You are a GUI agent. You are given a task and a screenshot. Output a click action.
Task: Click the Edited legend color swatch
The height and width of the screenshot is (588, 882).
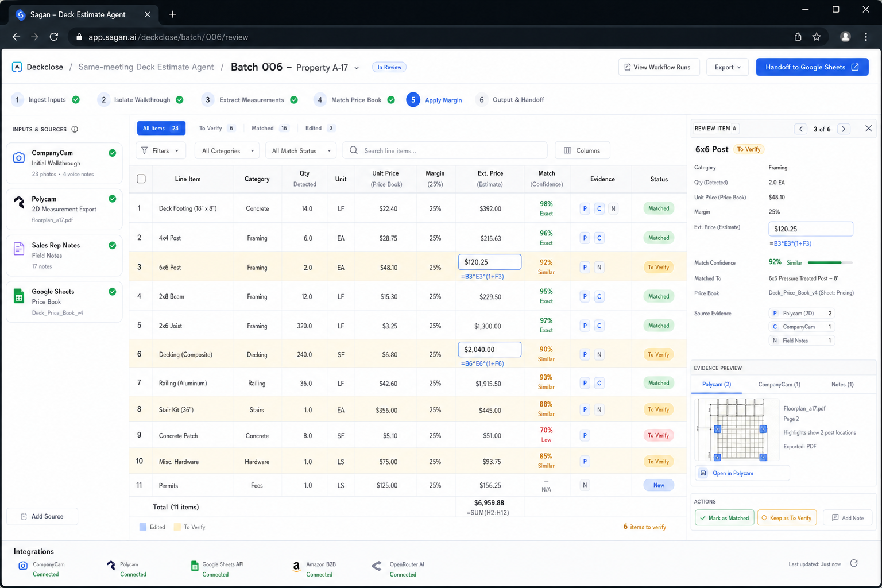click(x=143, y=527)
